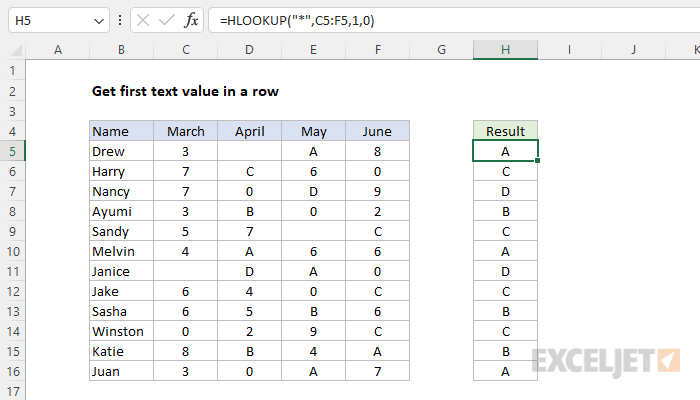Select the cell containing 'Drew'
This screenshot has height=400, width=700.
point(121,151)
